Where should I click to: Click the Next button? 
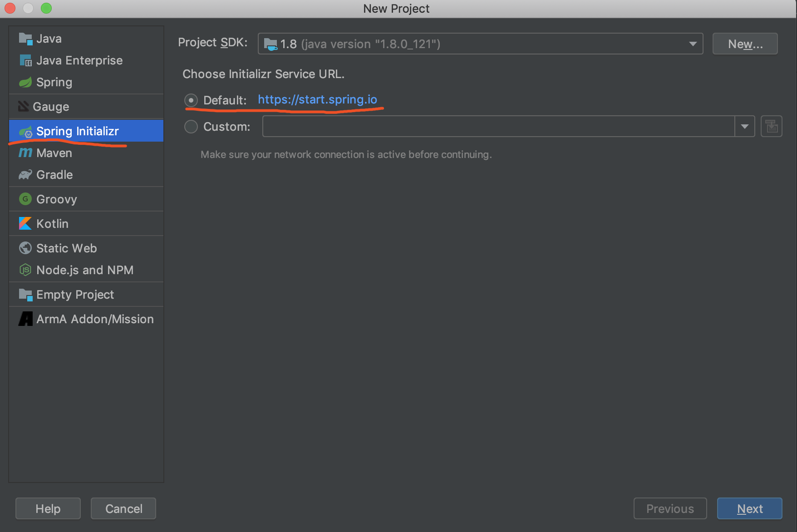749,508
